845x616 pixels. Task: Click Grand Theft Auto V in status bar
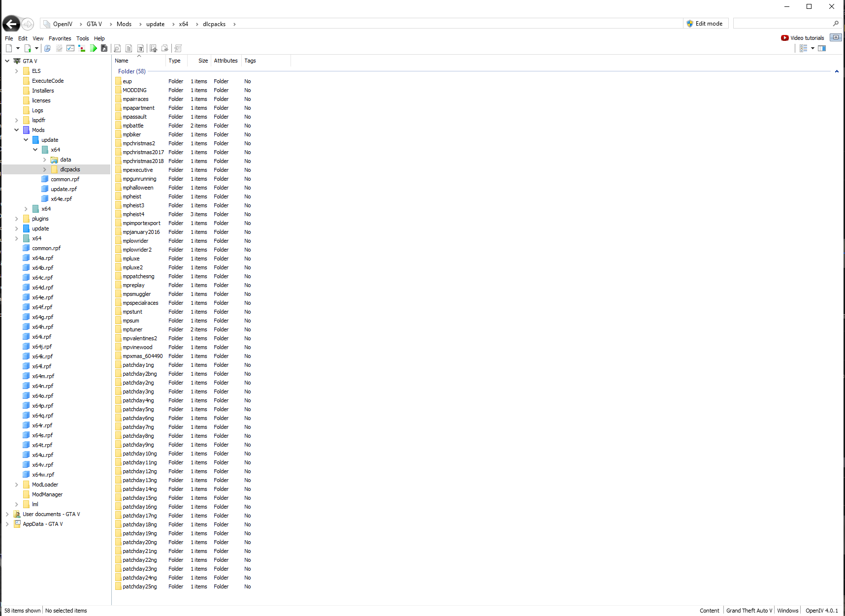coord(749,611)
